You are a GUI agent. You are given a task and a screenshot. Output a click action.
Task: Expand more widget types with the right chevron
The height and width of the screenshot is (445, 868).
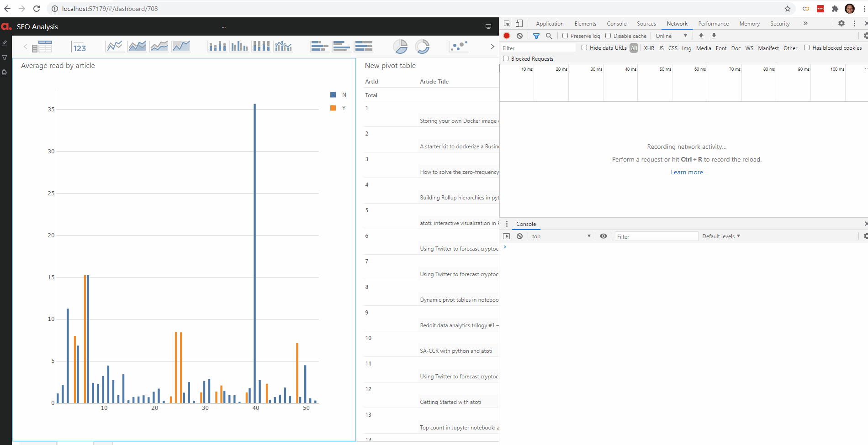tap(492, 46)
